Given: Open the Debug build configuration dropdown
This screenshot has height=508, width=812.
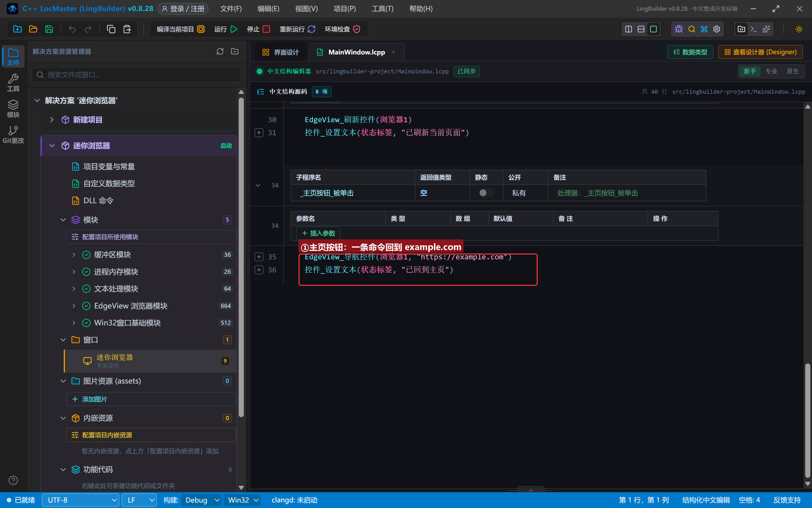Looking at the screenshot, I should (201, 500).
